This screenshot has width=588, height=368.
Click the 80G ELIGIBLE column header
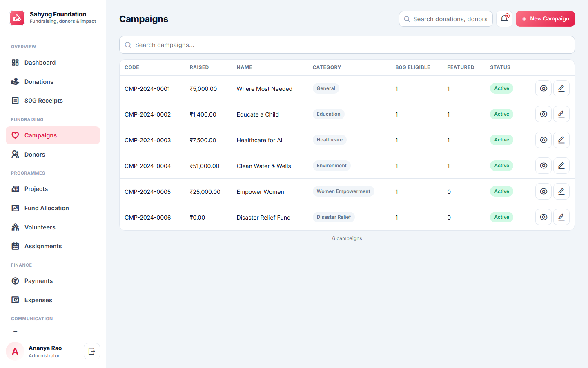pos(413,67)
